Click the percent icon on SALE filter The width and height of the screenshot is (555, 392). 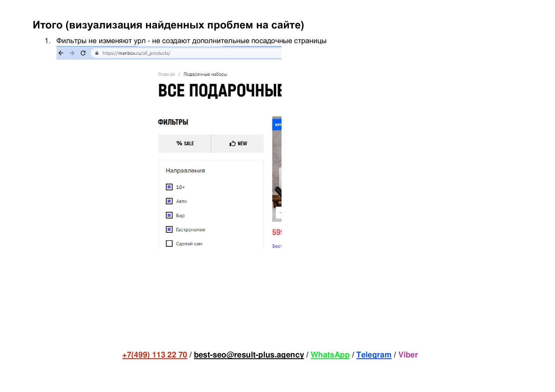179,143
